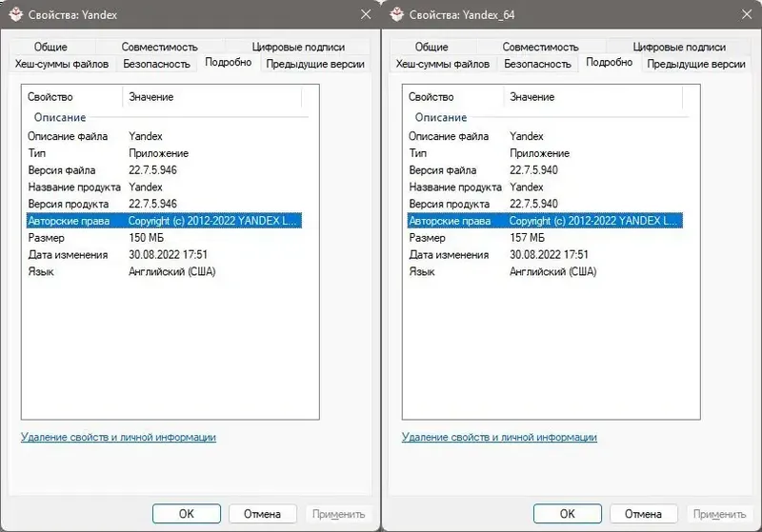Open Совместимость tab in Yandex_64 window

coord(540,47)
